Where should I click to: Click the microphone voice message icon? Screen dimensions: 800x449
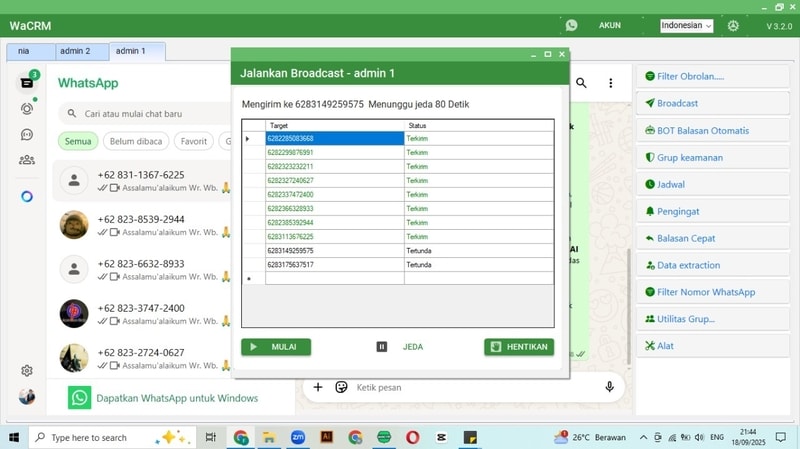pyautogui.click(x=609, y=387)
